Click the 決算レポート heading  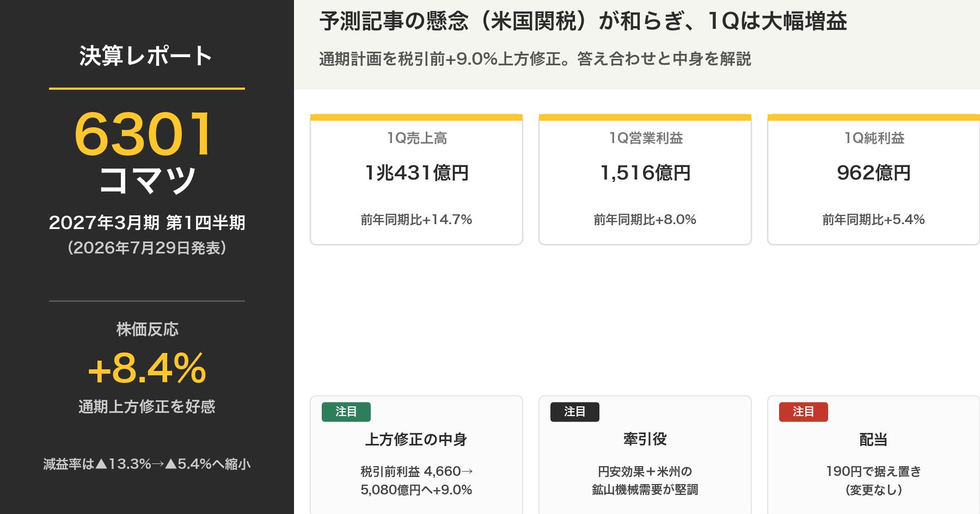coord(146,56)
